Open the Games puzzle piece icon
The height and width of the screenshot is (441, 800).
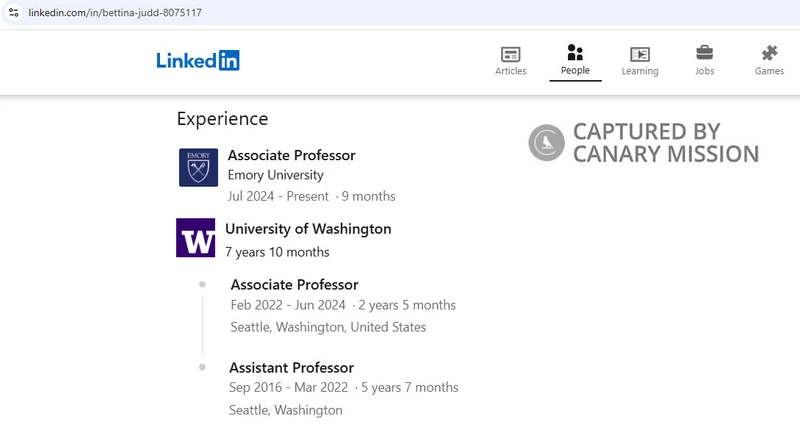[x=769, y=53]
